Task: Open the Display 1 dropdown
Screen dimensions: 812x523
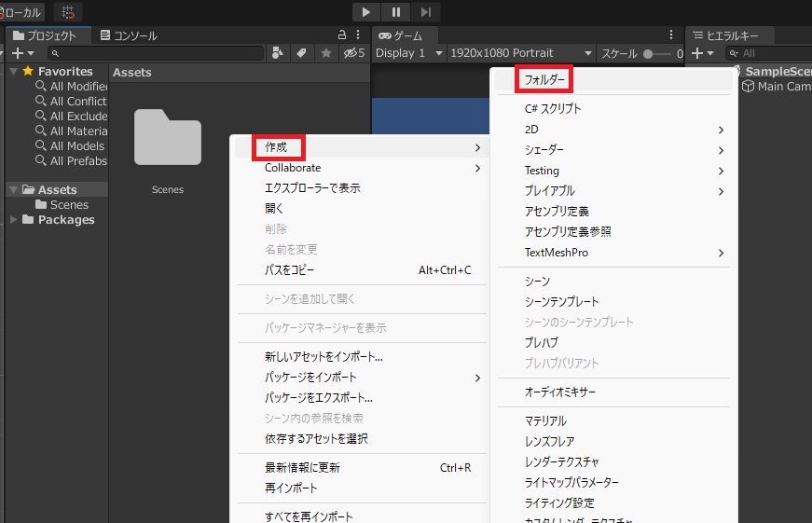Action: (x=407, y=53)
